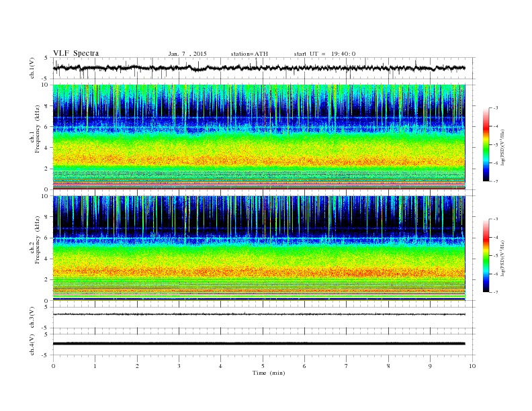Click the "-4" tick on ch.2 colorbar
The width and height of the screenshot is (532, 411).
[495, 237]
